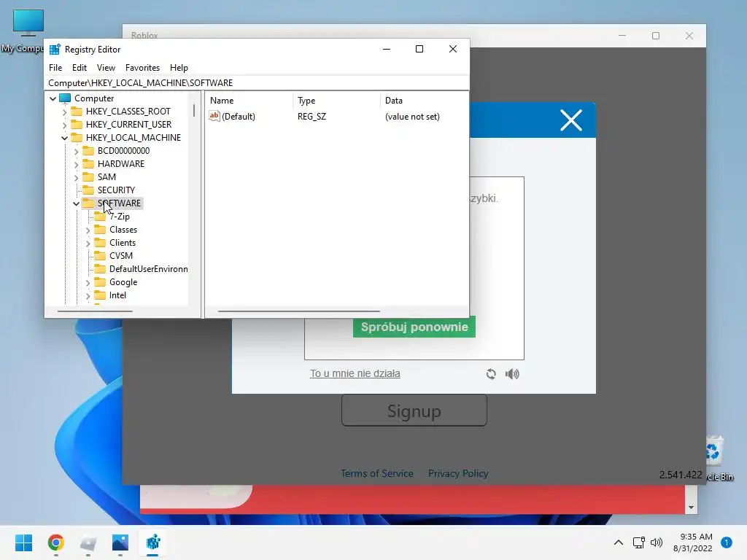The height and width of the screenshot is (560, 747).
Task: Click the BCD00000000 folder icon
Action: [88, 150]
